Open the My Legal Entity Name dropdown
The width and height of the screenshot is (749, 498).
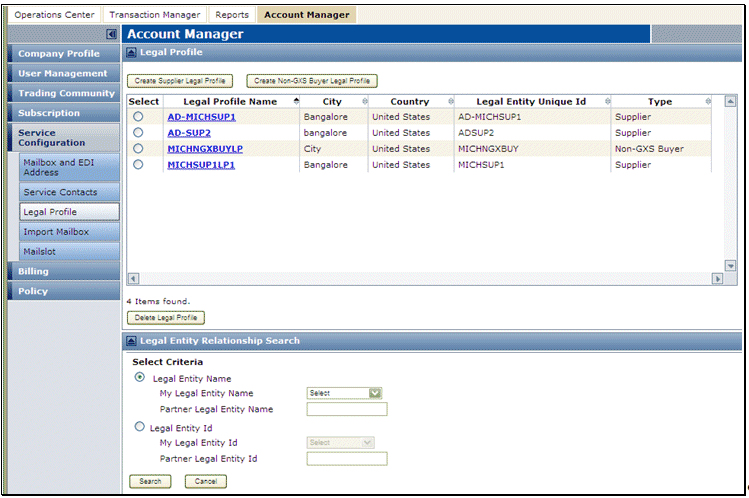coord(345,393)
